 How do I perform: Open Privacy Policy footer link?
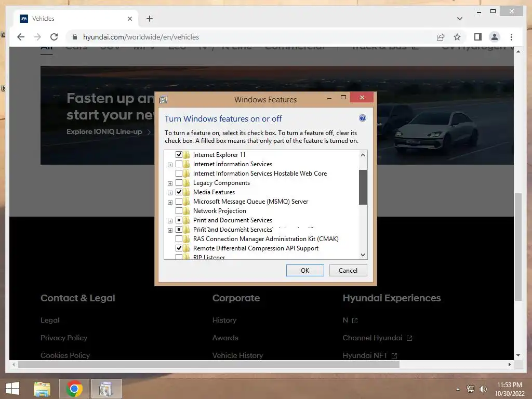[64, 338]
